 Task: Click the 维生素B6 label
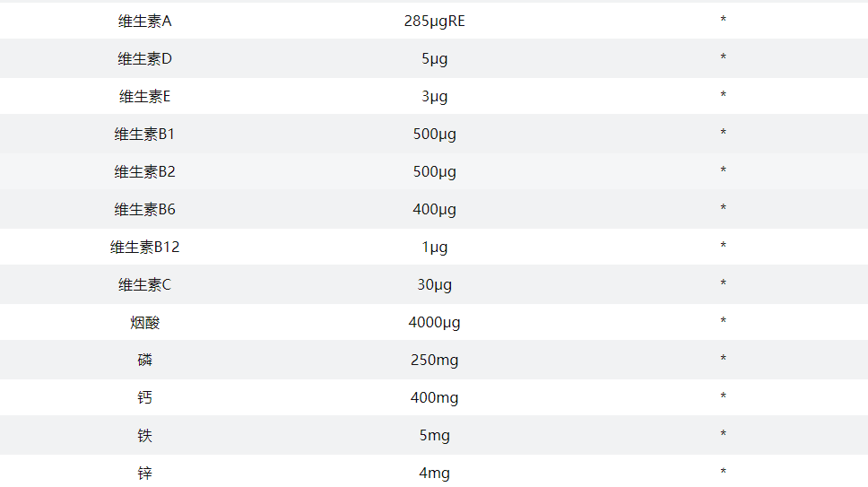(144, 209)
